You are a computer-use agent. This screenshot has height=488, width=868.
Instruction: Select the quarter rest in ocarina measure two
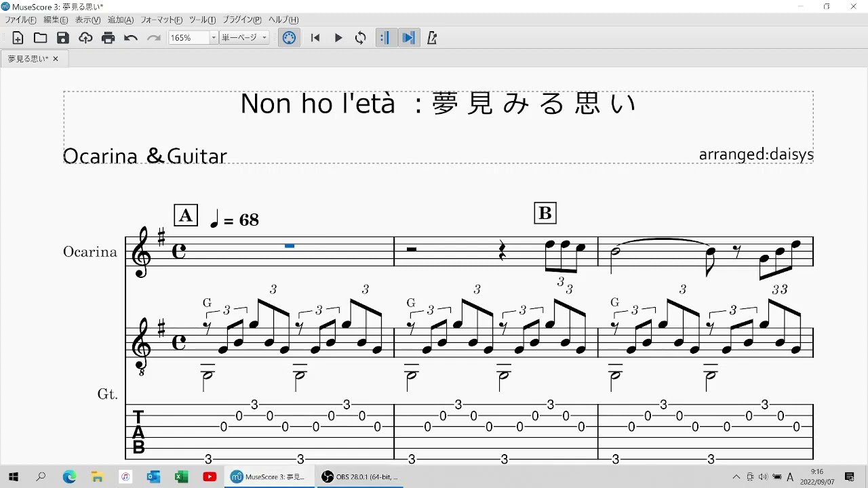[x=502, y=251]
